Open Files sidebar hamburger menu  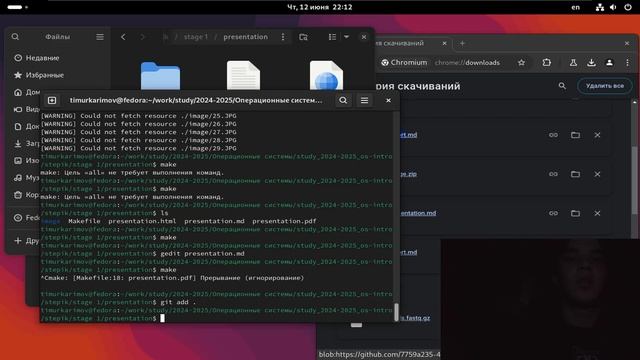[x=100, y=37]
